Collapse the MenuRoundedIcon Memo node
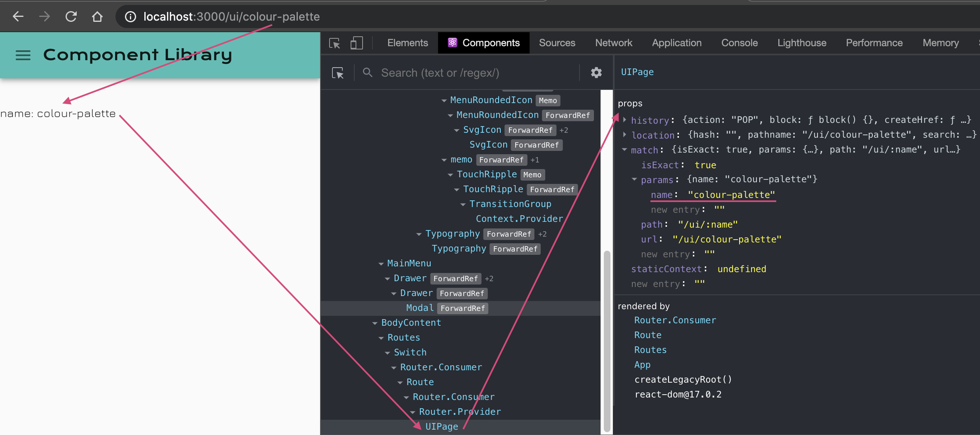The width and height of the screenshot is (980, 435). click(x=444, y=101)
